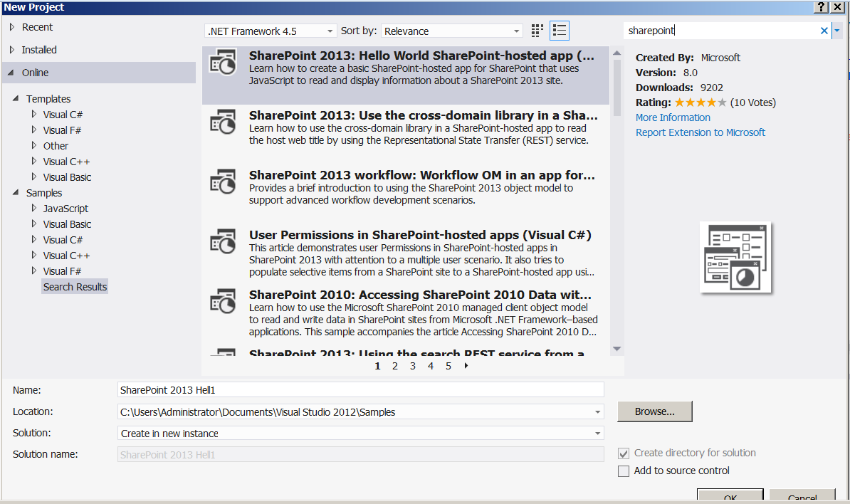Screen dimensions: 850x504
Task: Select Search Results tree item
Action: pyautogui.click(x=75, y=287)
